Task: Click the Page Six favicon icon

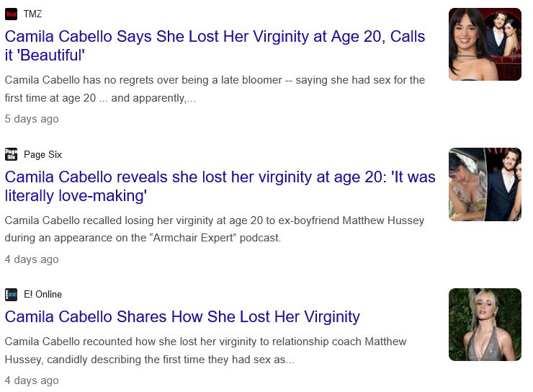Action: coord(11,154)
